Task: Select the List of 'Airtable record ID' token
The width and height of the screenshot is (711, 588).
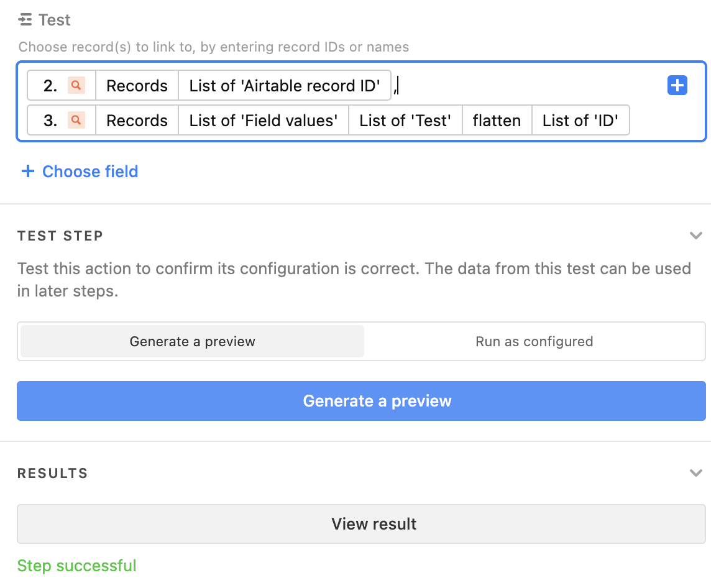Action: pos(284,85)
